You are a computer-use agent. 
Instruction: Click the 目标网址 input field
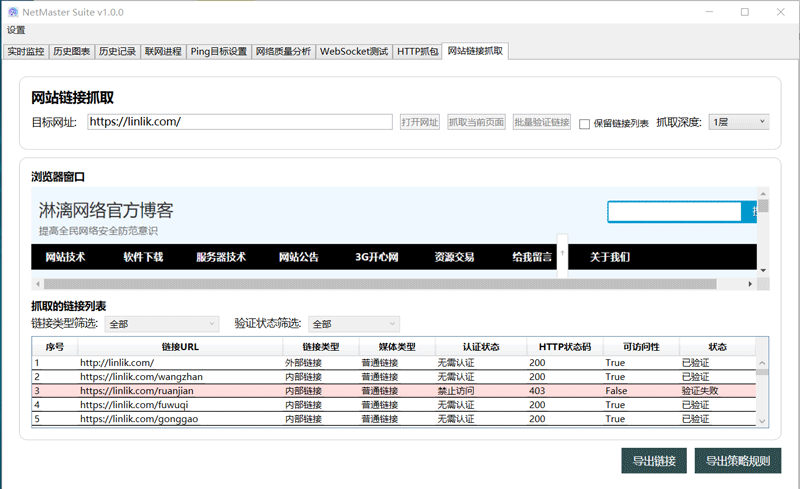[239, 122]
